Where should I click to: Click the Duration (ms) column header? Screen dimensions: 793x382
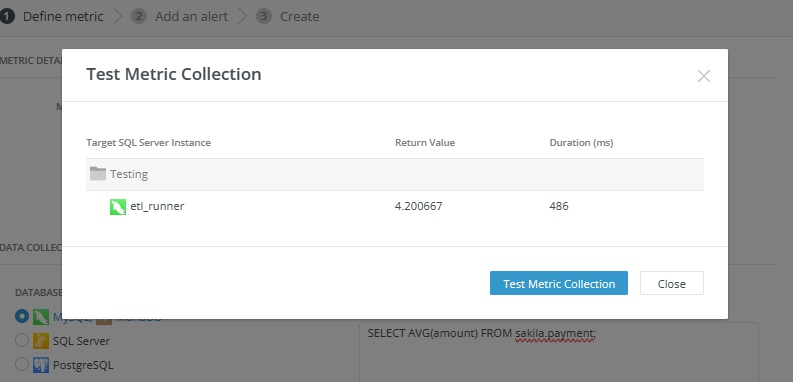(x=581, y=143)
